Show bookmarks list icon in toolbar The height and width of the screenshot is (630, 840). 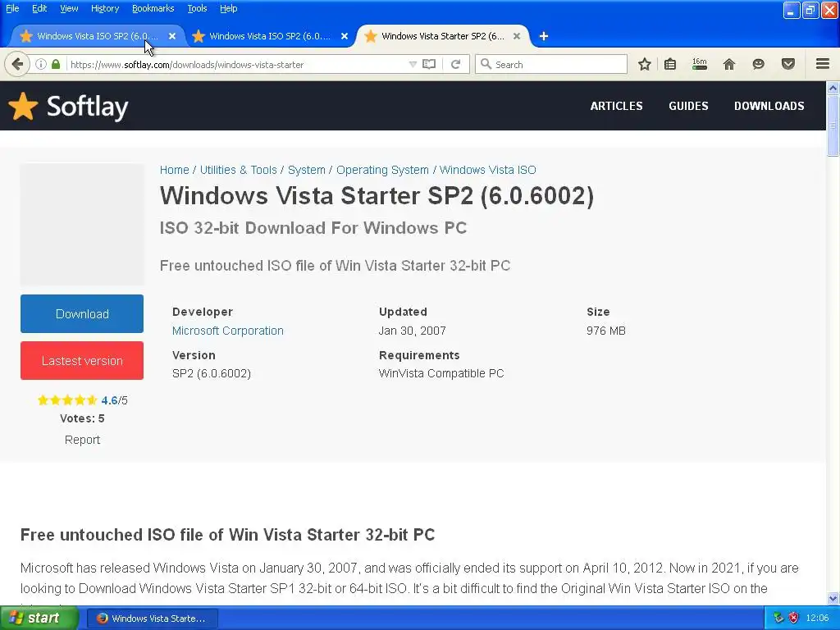coord(670,64)
